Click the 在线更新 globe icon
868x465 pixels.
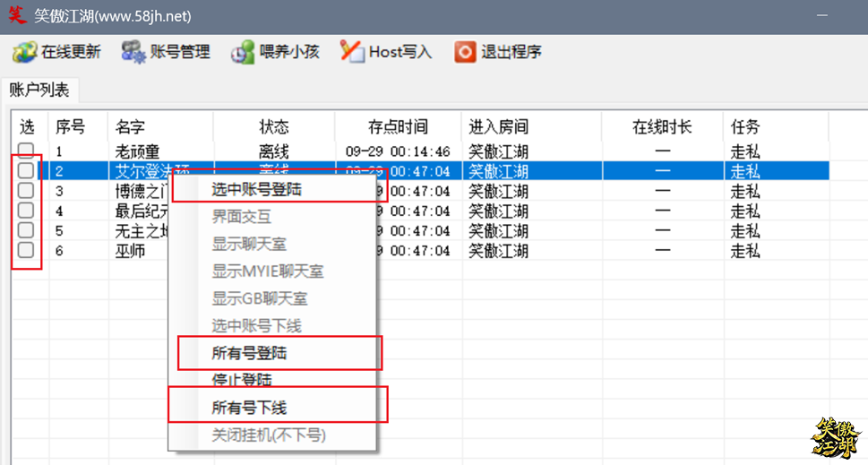(x=24, y=52)
